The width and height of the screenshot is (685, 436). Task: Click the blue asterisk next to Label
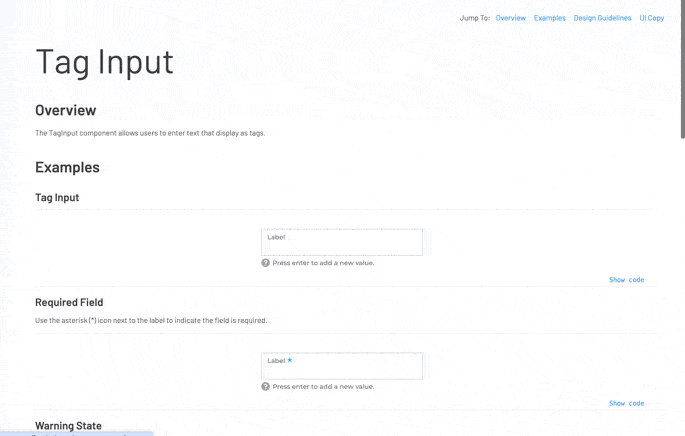coord(290,360)
